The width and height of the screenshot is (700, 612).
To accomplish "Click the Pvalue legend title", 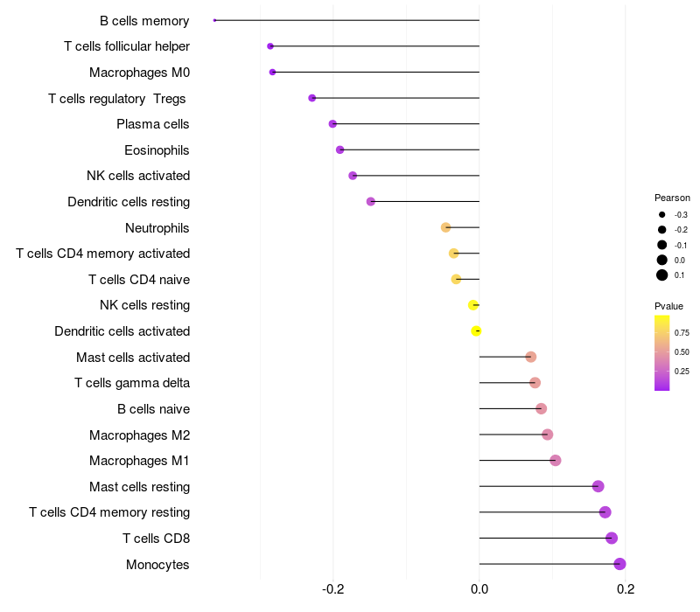I will (x=669, y=306).
